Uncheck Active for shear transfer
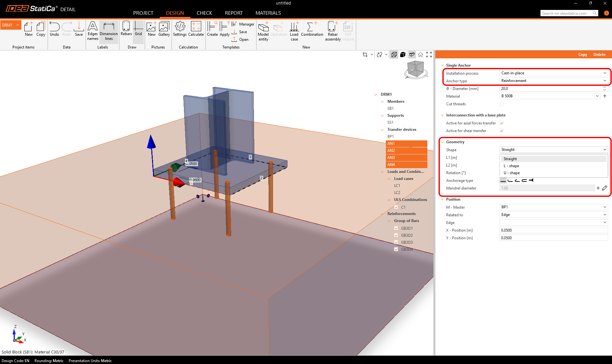The image size is (612, 364). click(x=501, y=131)
